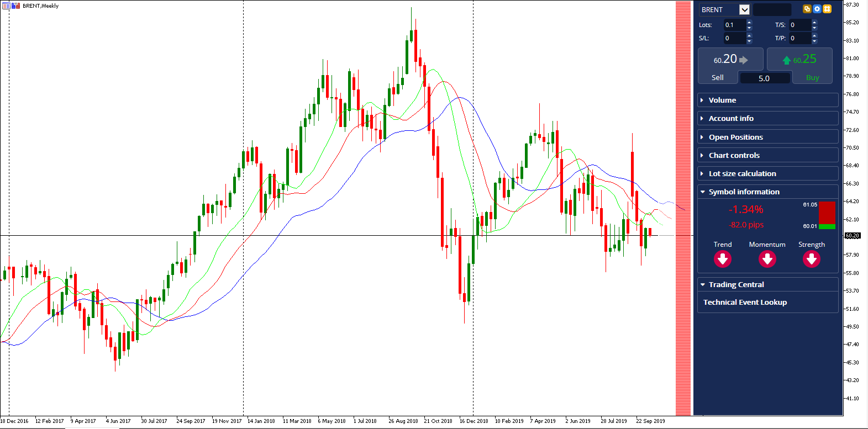Click the blue gear settings icon
Screen dimensions: 868x429
coord(817,9)
